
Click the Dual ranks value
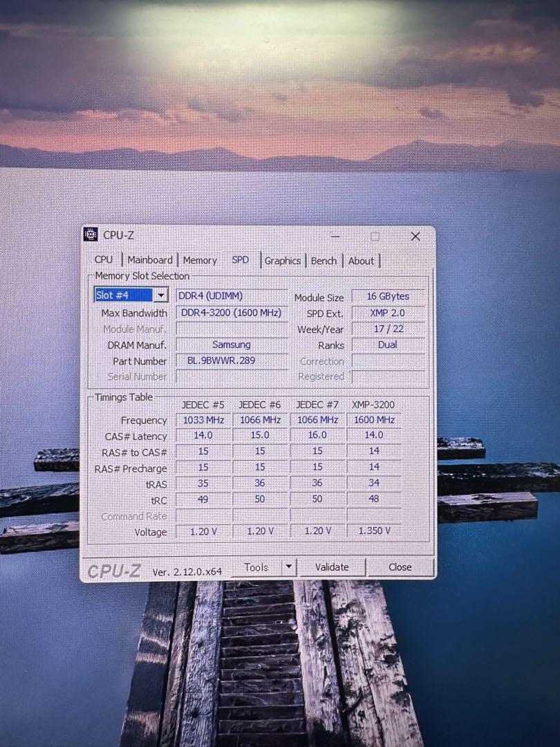388,344
